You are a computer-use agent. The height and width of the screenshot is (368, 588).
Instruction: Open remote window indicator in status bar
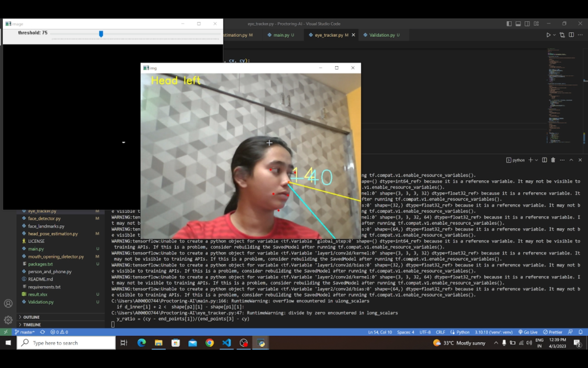coord(6,332)
